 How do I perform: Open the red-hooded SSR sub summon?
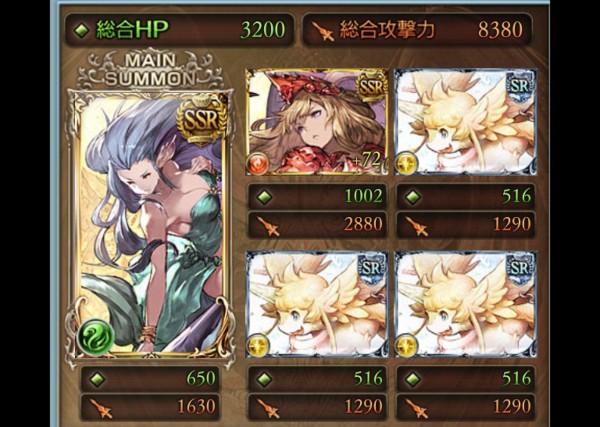[x=316, y=122]
